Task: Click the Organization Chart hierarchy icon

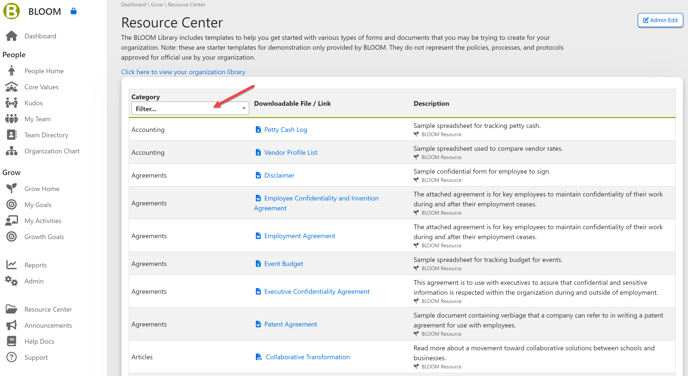Action: (x=11, y=151)
